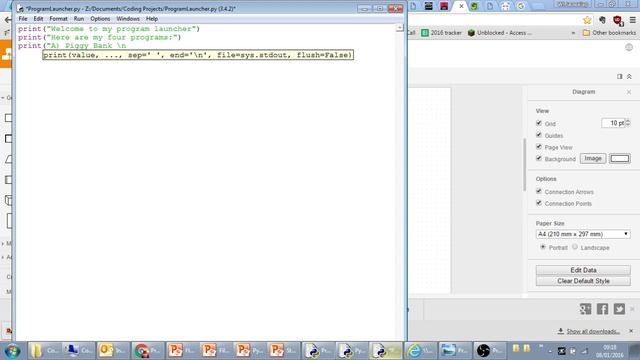Open the Format menu in IDLE
Screen dimensions: 640x360
(58, 19)
